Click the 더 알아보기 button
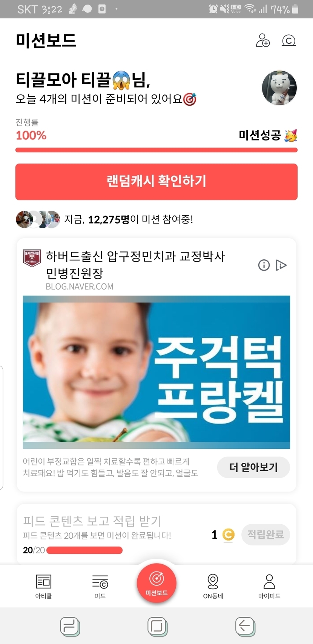This screenshot has width=313, height=644. (x=253, y=467)
